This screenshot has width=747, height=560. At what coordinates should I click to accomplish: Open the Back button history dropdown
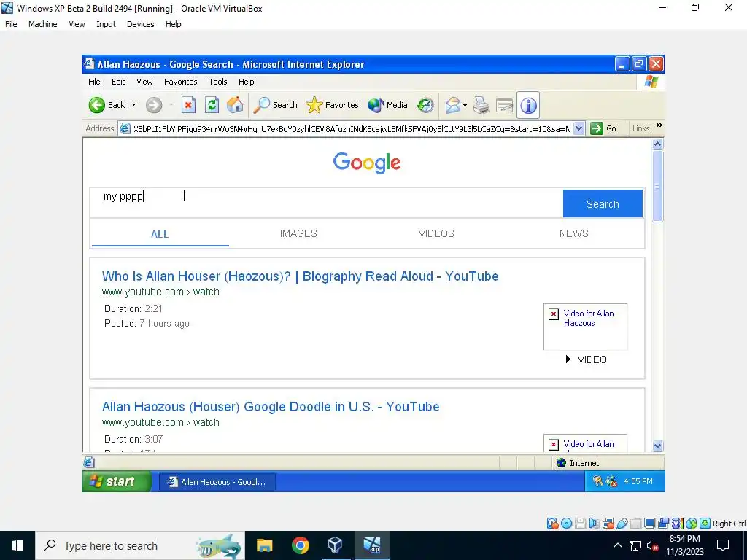tap(134, 105)
